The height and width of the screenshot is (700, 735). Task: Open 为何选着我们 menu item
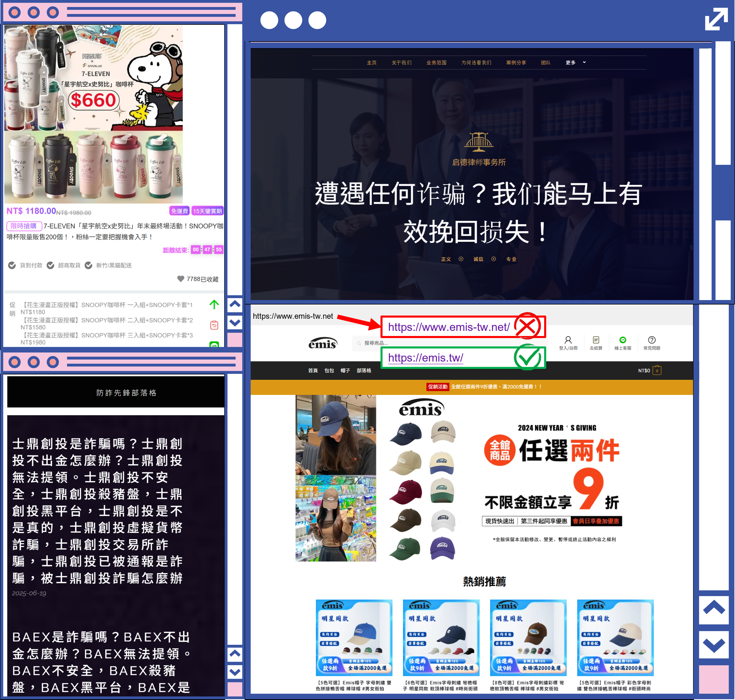(x=476, y=62)
